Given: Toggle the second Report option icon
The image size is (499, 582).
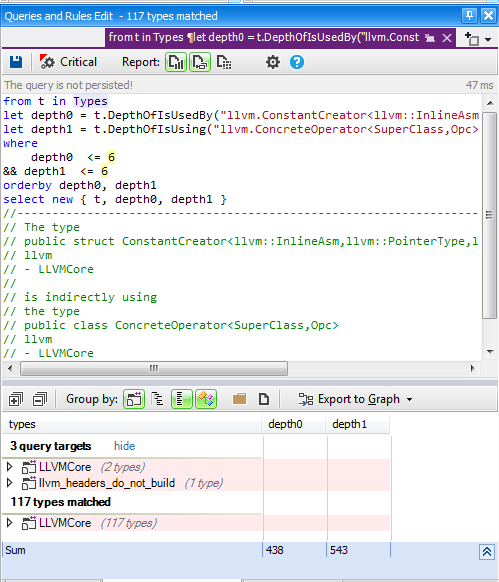Looking at the screenshot, I should [x=200, y=62].
